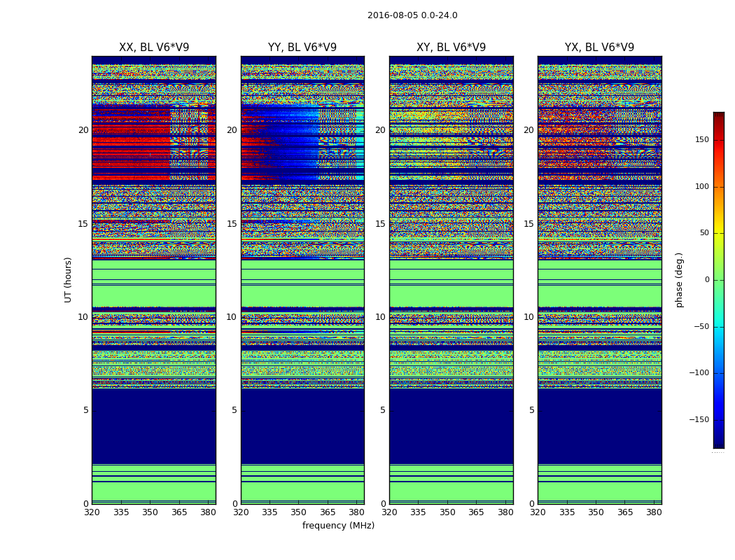
Task: Click the figure title "2016-08-05 0.0-24.0"
Action: click(x=412, y=15)
